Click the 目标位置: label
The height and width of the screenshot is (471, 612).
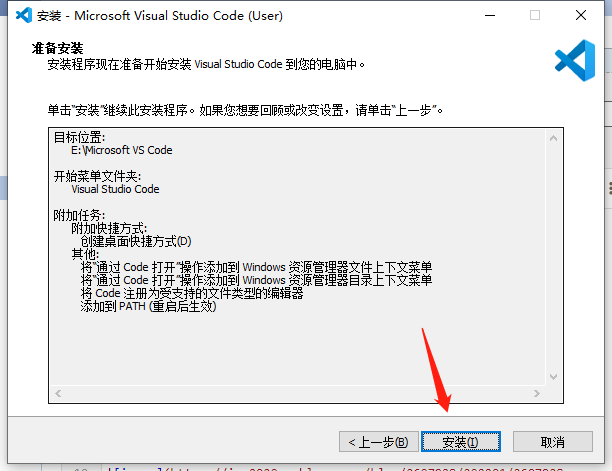pos(79,137)
